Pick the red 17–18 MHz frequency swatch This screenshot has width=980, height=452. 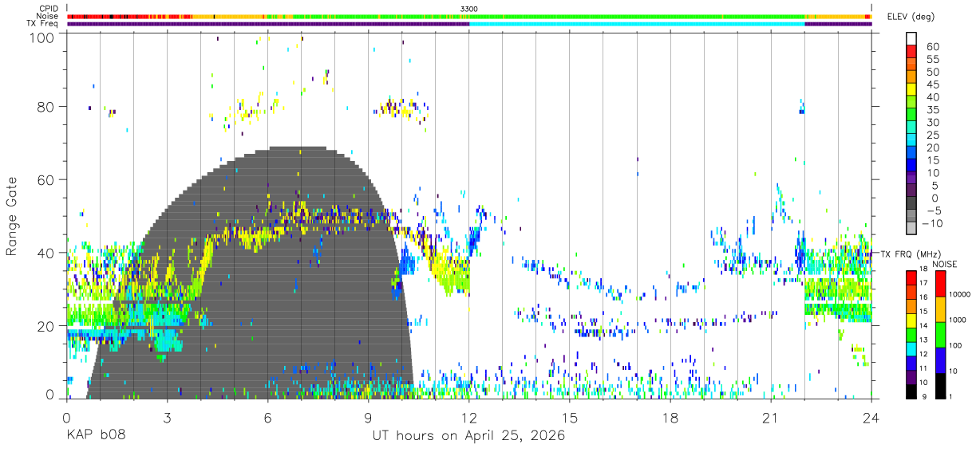tap(911, 277)
